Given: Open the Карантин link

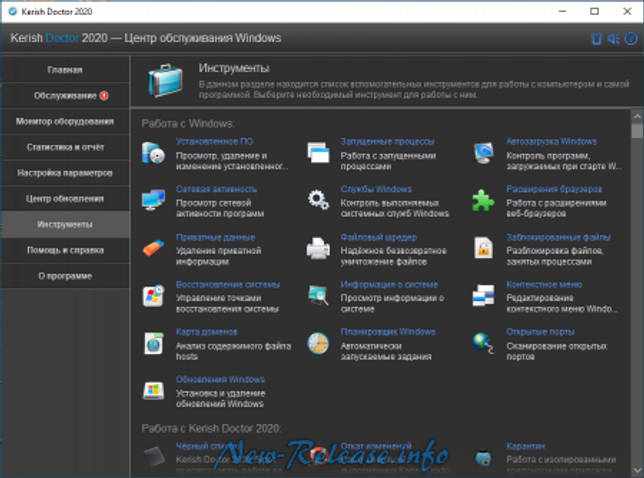Looking at the screenshot, I should [525, 446].
